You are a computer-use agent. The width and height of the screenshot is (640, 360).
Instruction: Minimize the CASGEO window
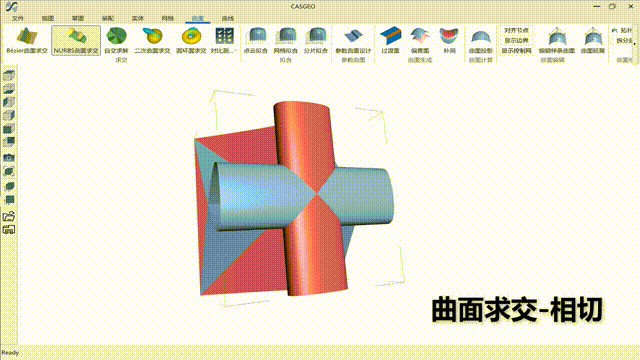pyautogui.click(x=597, y=6)
